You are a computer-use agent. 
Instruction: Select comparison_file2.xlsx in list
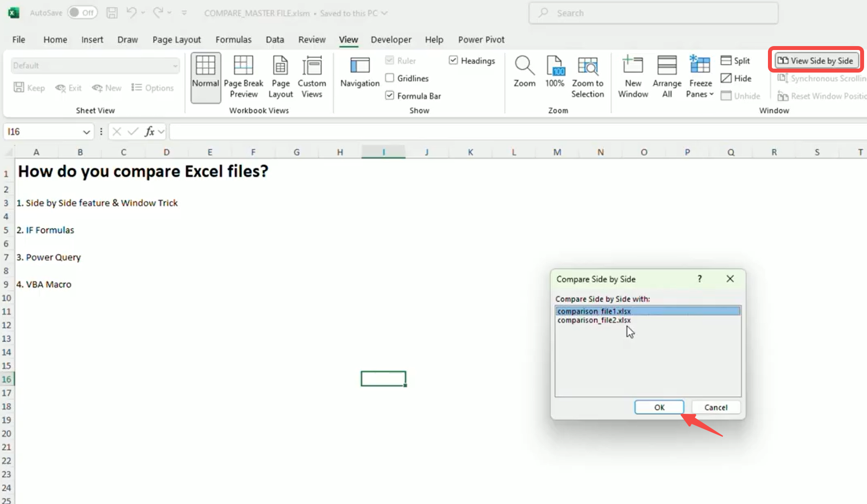[648, 320]
